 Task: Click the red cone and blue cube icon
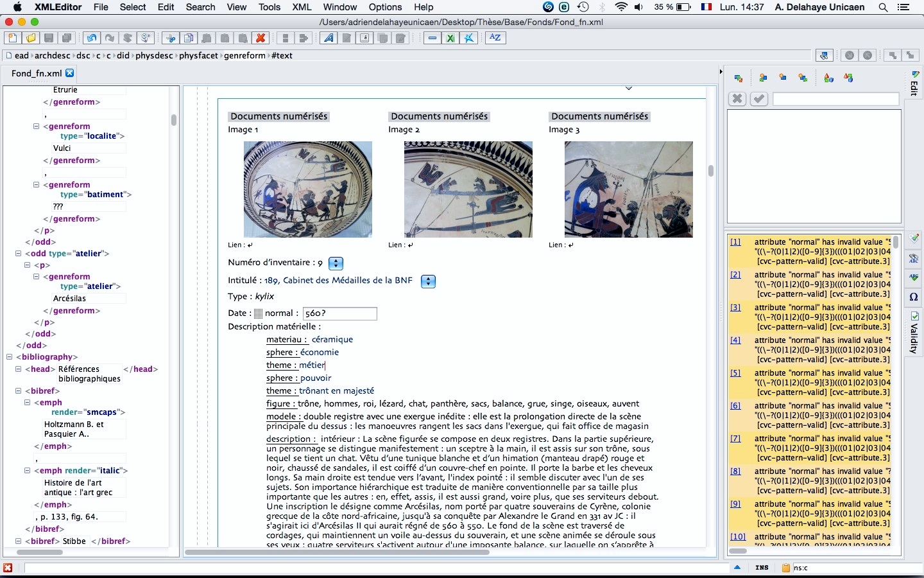coord(829,78)
